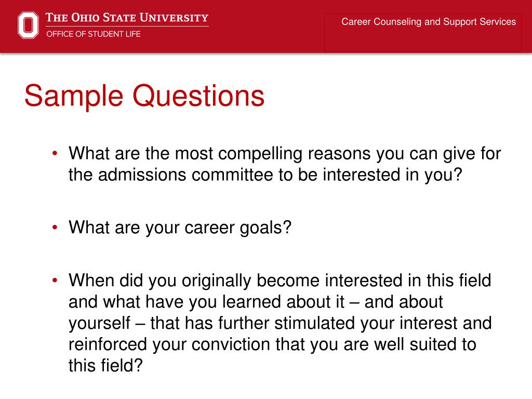Click the 'When did you originally become' line
Screen dimensions: 532x399
pyautogui.click(x=280, y=281)
